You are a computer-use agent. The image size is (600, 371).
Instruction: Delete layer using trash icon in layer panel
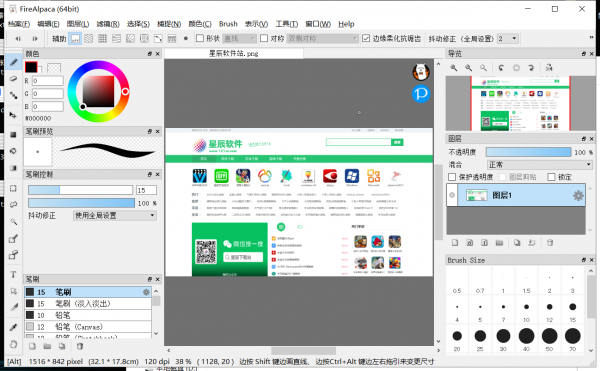550,242
